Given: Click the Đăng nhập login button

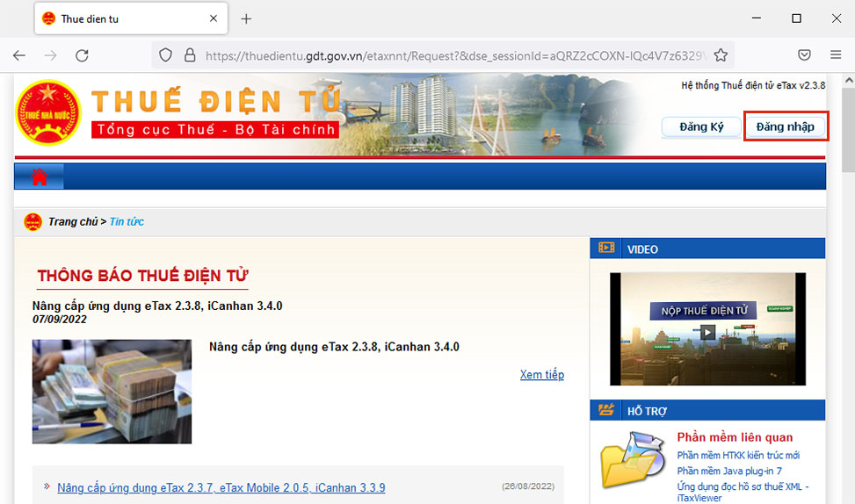Looking at the screenshot, I should coord(786,126).
